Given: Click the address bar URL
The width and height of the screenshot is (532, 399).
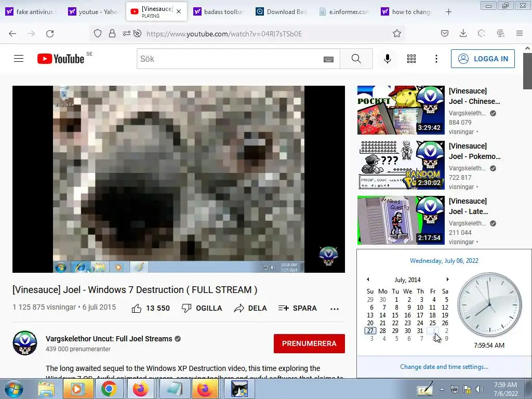Looking at the screenshot, I should 224,34.
